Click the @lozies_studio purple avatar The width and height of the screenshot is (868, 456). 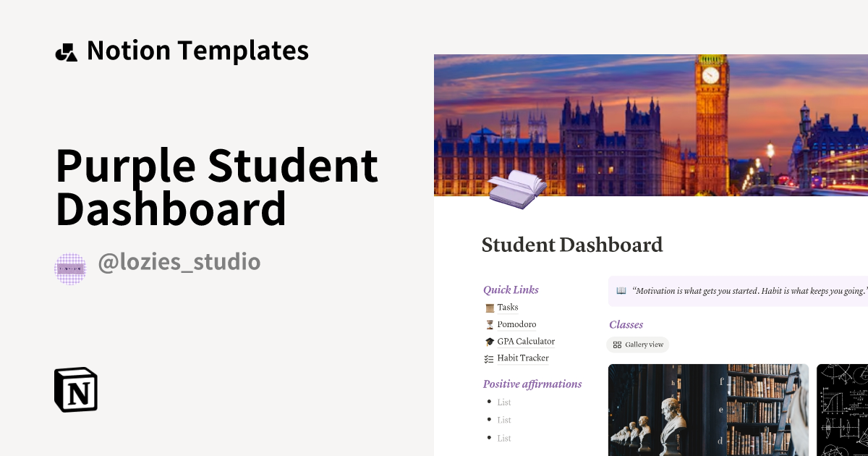point(70,268)
